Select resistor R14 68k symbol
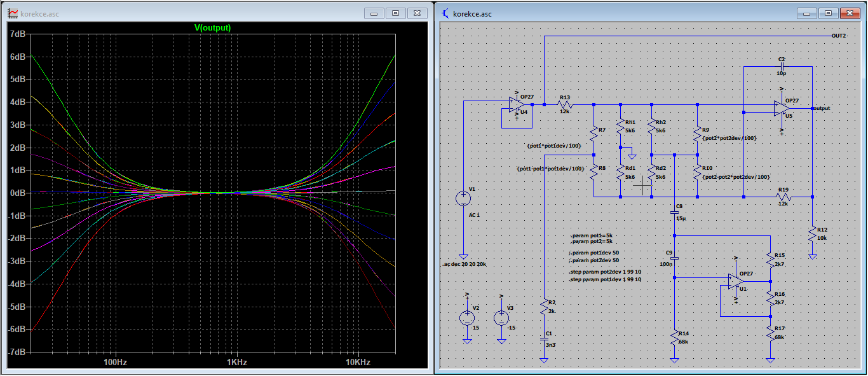Viewport: 868px width, 376px height. [x=675, y=338]
